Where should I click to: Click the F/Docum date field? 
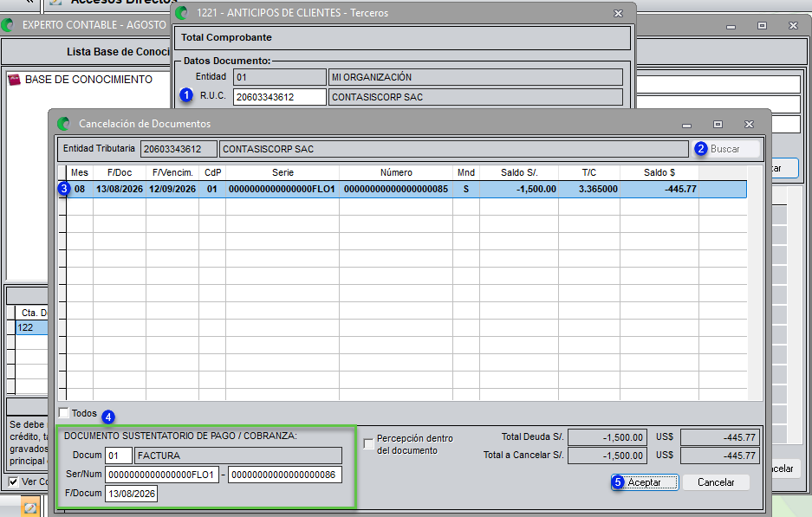pos(132,494)
